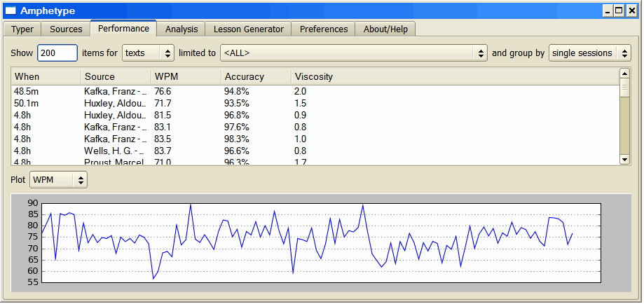Click the WPM performance line graph
Image resolution: width=644 pixels, height=304 pixels.
tap(321, 243)
